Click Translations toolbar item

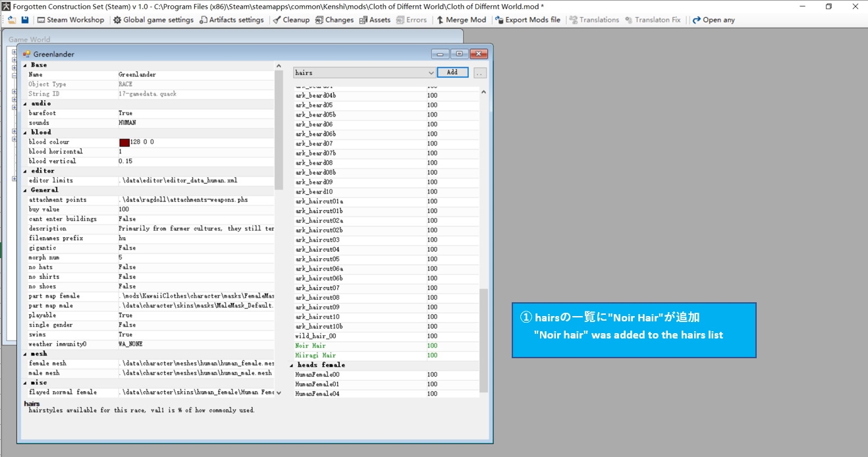(x=594, y=20)
